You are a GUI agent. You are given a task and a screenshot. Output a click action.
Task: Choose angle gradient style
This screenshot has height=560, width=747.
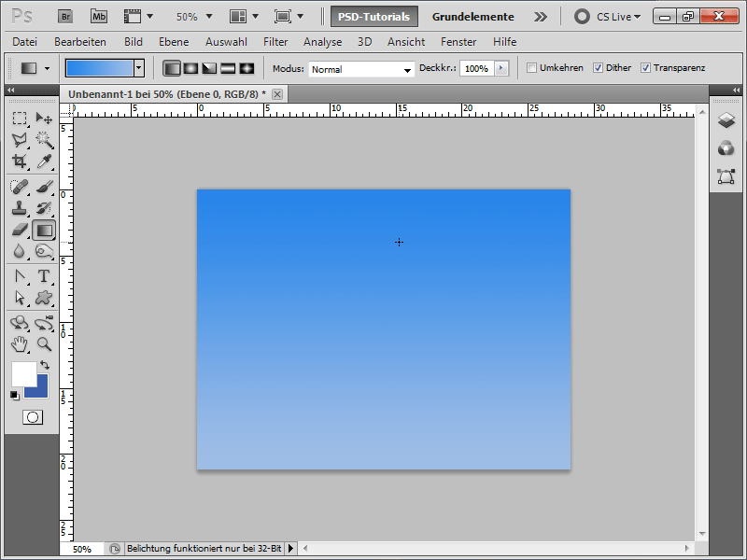click(209, 68)
